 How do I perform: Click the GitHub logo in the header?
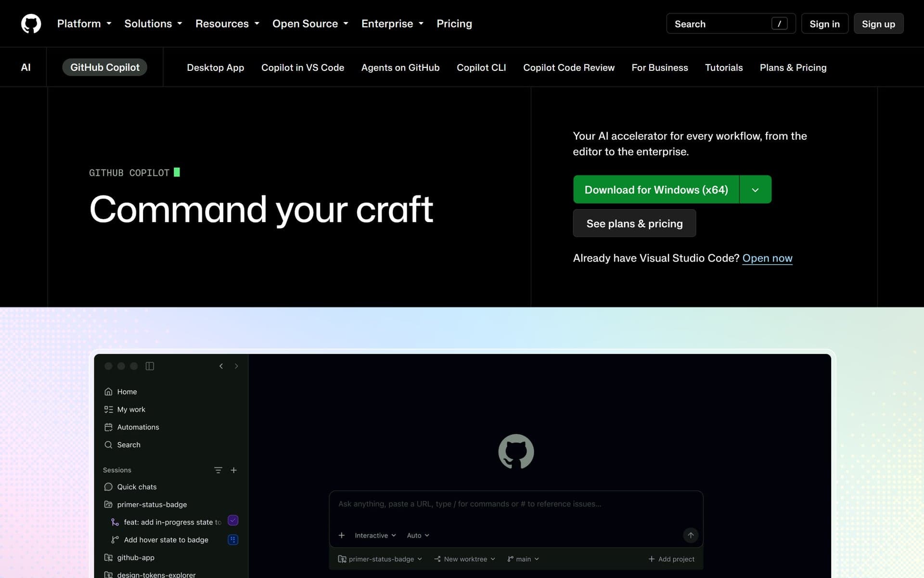tap(31, 24)
